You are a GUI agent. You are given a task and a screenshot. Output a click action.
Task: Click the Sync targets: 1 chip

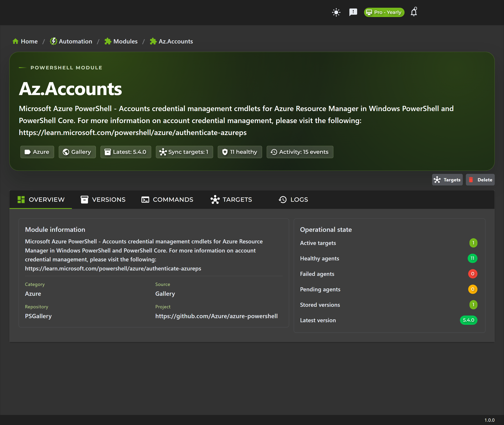click(x=184, y=152)
